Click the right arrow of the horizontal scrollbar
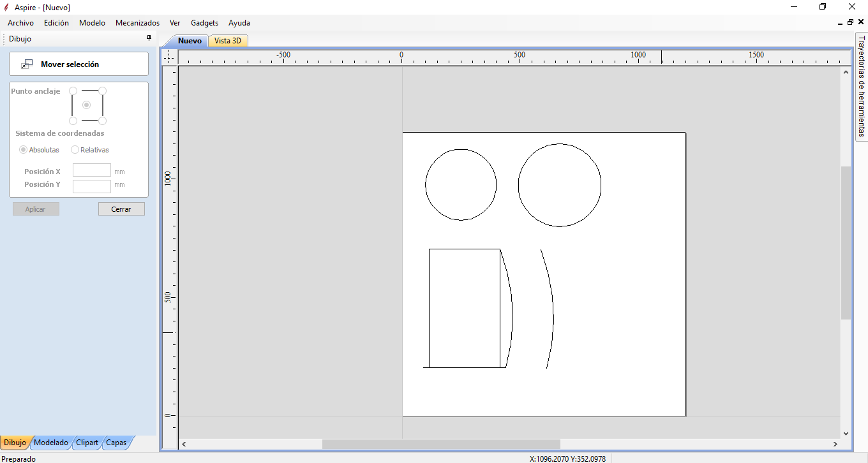 pos(835,444)
